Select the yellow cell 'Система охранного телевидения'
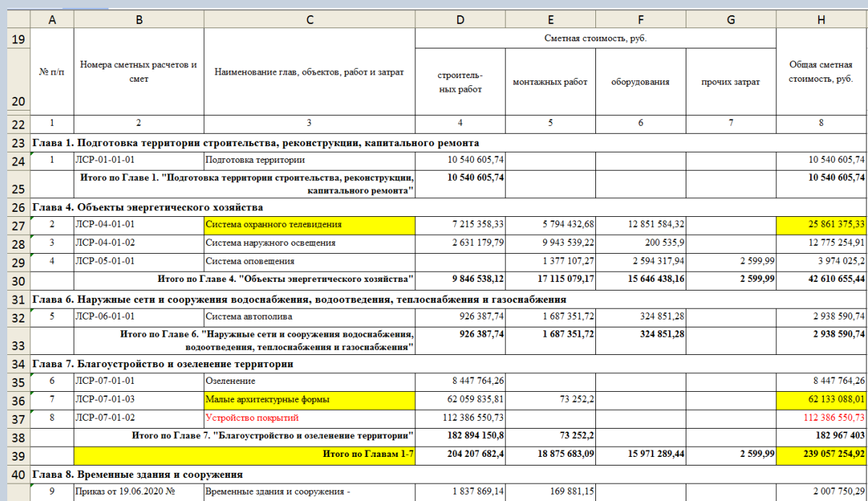The width and height of the screenshot is (868, 501). [310, 225]
